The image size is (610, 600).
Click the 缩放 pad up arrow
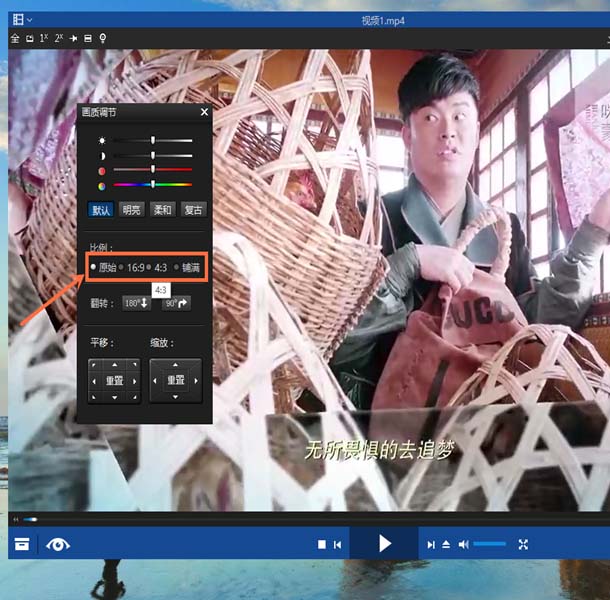point(175,365)
